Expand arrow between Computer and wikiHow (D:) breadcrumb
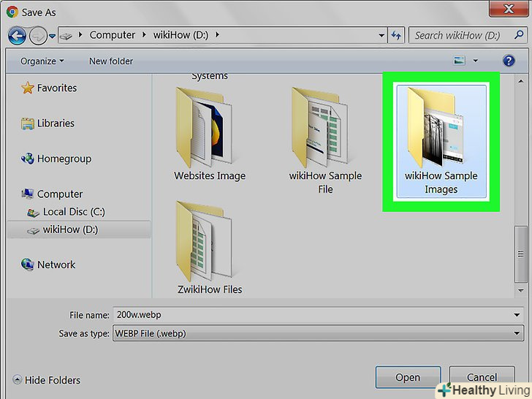This screenshot has width=532, height=399. click(144, 35)
